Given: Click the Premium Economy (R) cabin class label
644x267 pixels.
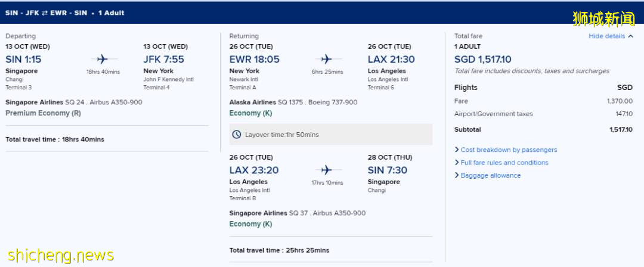Looking at the screenshot, I should [x=43, y=113].
